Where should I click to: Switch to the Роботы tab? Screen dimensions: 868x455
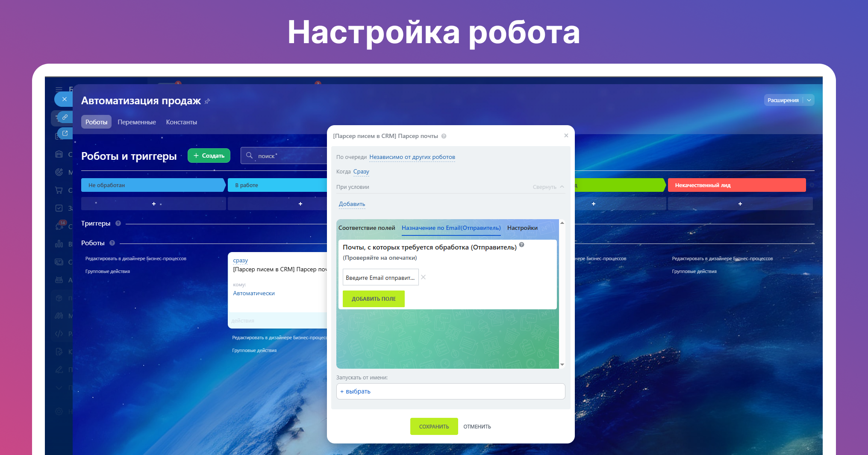click(96, 122)
